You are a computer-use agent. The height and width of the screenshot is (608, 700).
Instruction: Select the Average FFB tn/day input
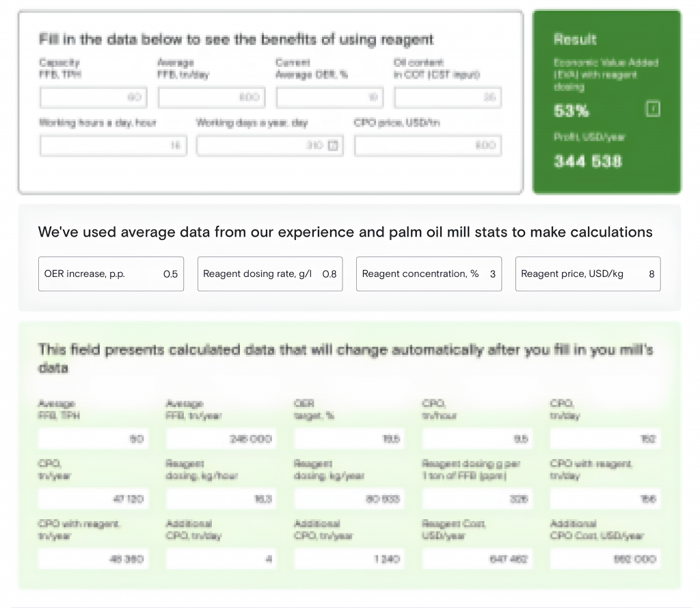pos(212,97)
